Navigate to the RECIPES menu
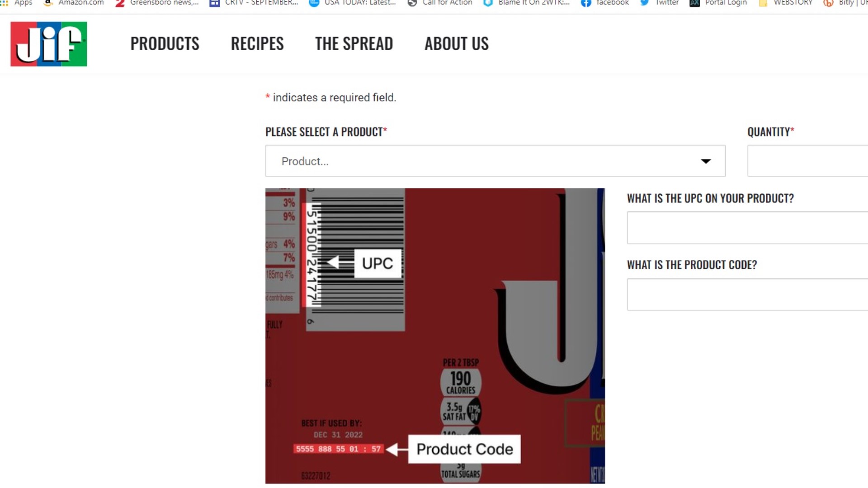 pos(257,43)
